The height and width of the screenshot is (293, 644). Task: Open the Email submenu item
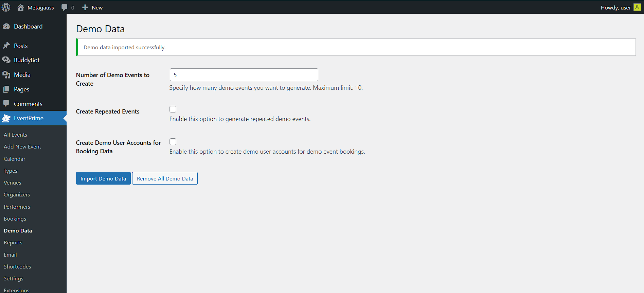tap(10, 255)
